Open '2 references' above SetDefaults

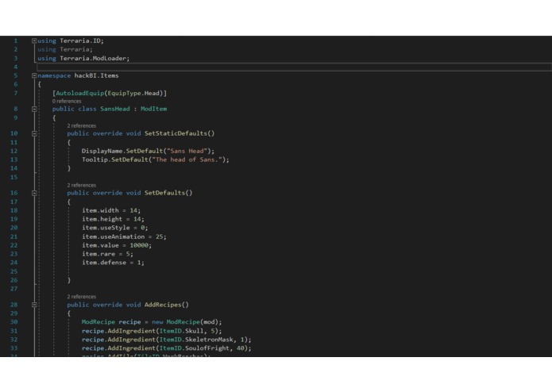click(x=81, y=185)
